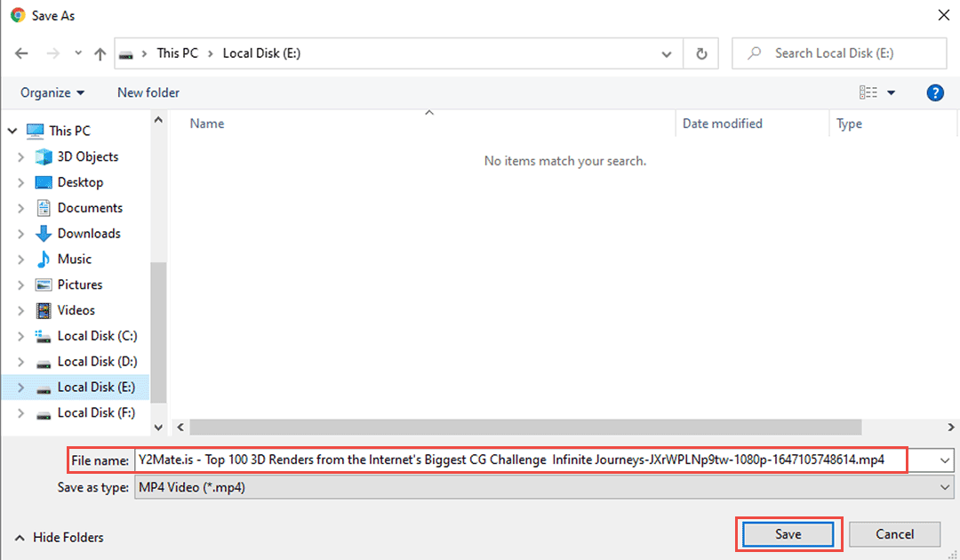Image resolution: width=960 pixels, height=560 pixels.
Task: Select Local Disk (D:) drive
Action: coord(98,363)
